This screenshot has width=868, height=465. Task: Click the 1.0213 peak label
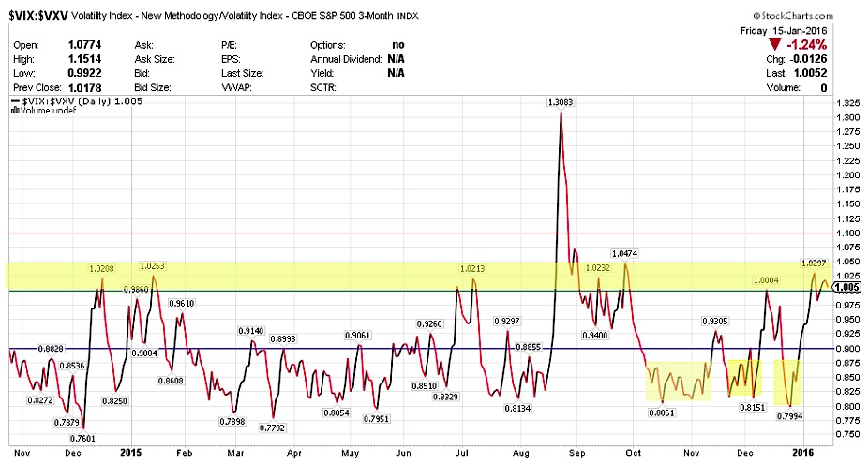[472, 268]
